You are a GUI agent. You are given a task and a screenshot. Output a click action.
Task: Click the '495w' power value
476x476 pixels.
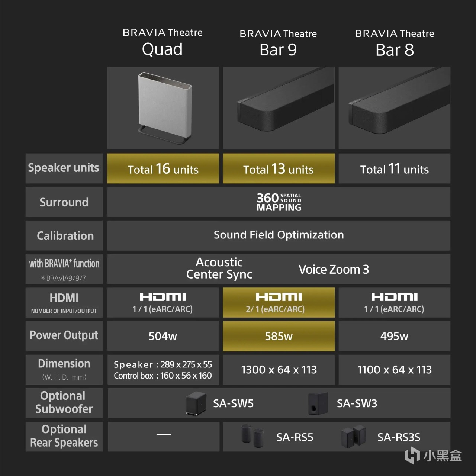tap(395, 336)
